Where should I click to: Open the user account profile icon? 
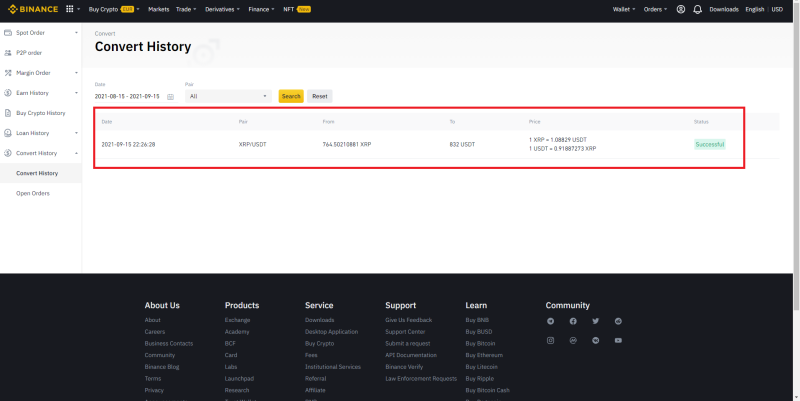[681, 9]
